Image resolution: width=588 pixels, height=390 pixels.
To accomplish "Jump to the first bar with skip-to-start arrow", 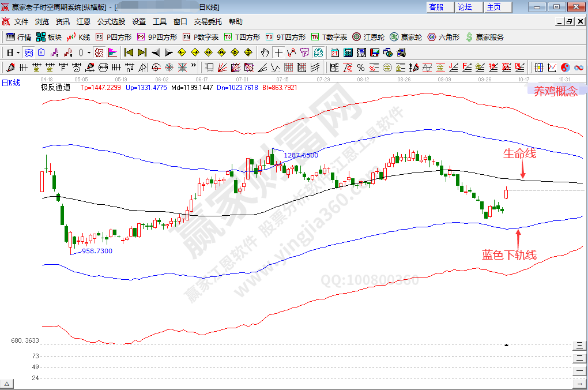I will (x=129, y=52).
